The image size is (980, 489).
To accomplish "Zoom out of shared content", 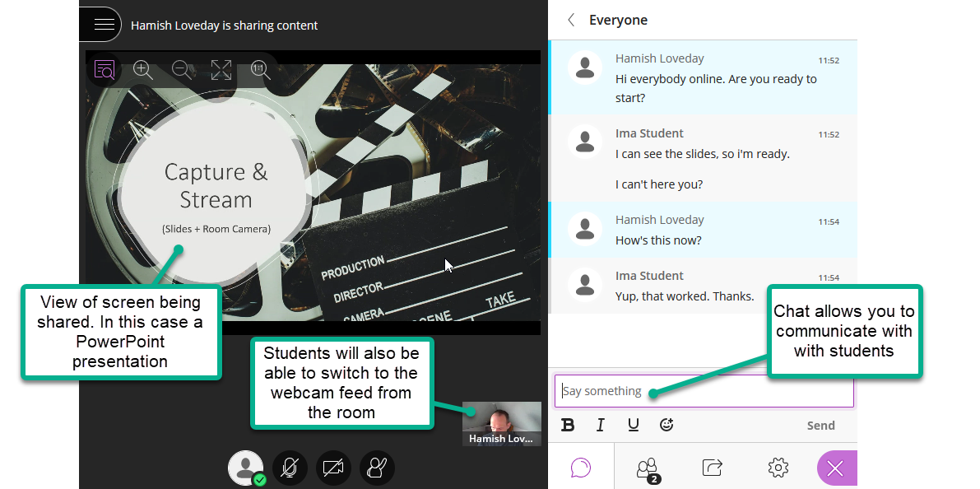I will pyautogui.click(x=182, y=69).
